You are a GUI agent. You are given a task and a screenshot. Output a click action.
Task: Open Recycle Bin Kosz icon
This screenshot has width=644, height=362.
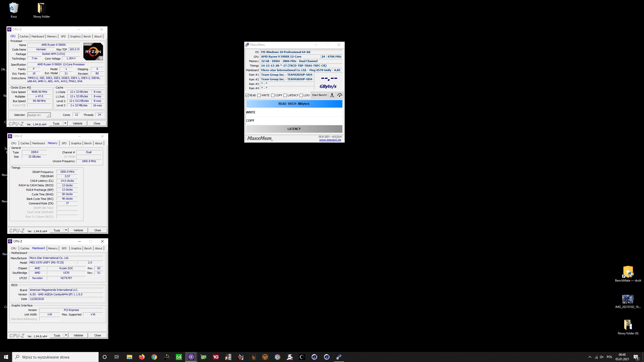point(14,11)
